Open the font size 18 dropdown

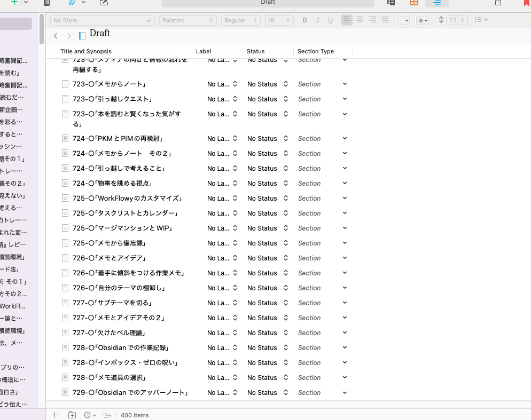(279, 20)
